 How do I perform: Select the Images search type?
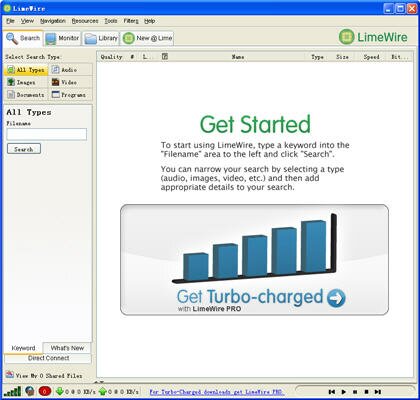(26, 82)
